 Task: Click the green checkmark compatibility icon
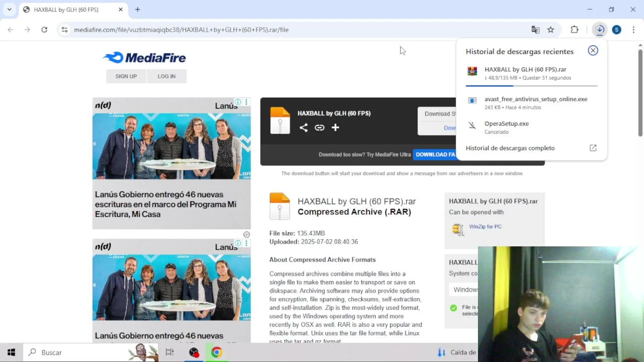tap(453, 308)
